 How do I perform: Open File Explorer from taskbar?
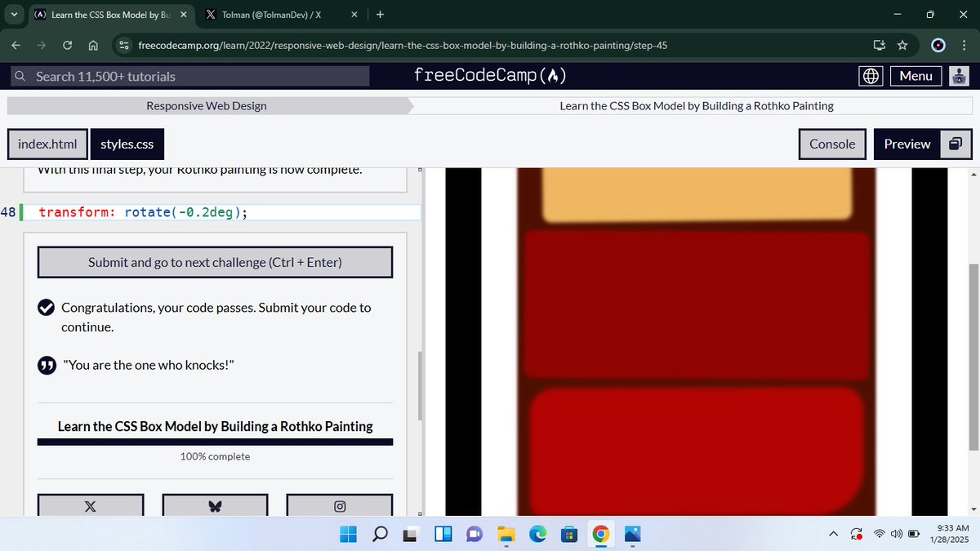[x=506, y=534]
